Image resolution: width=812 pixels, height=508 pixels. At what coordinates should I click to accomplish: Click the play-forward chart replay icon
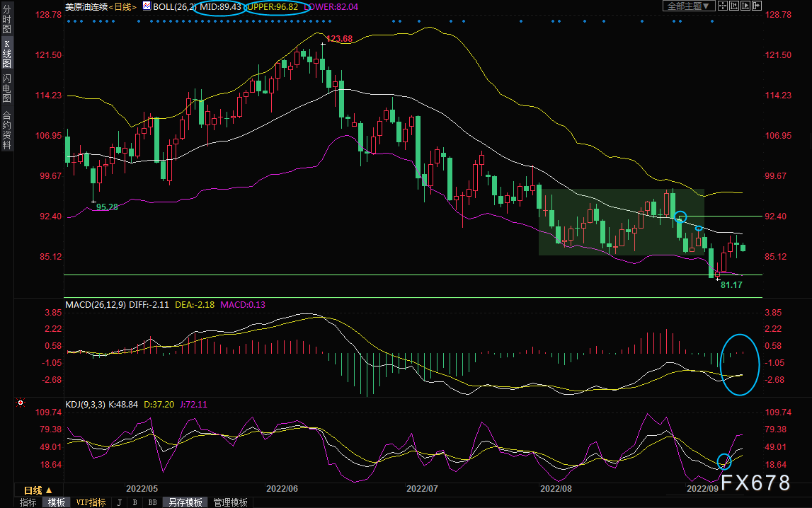point(745,6)
